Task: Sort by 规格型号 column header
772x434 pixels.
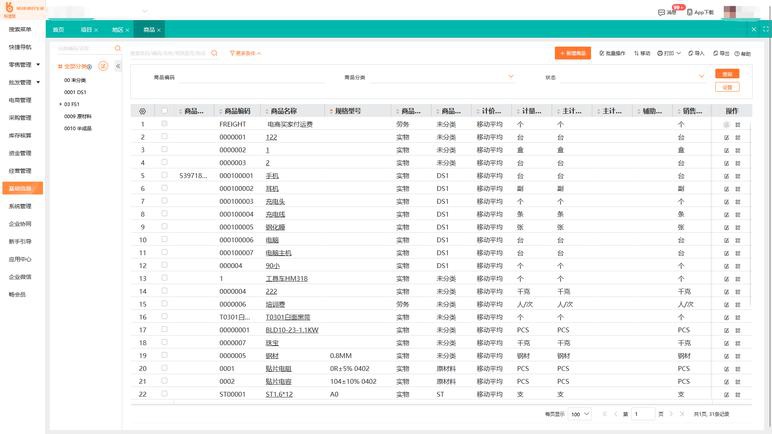Action: click(348, 111)
